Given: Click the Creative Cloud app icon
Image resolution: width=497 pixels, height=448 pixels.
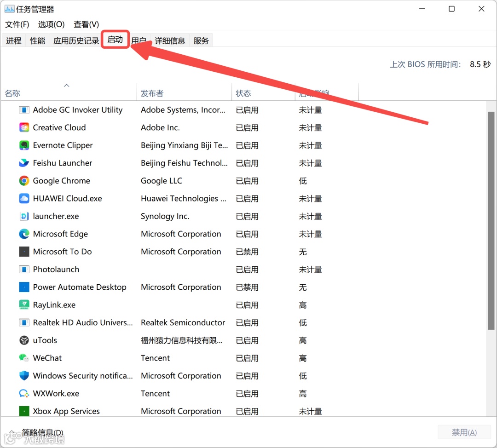Looking at the screenshot, I should click(24, 128).
